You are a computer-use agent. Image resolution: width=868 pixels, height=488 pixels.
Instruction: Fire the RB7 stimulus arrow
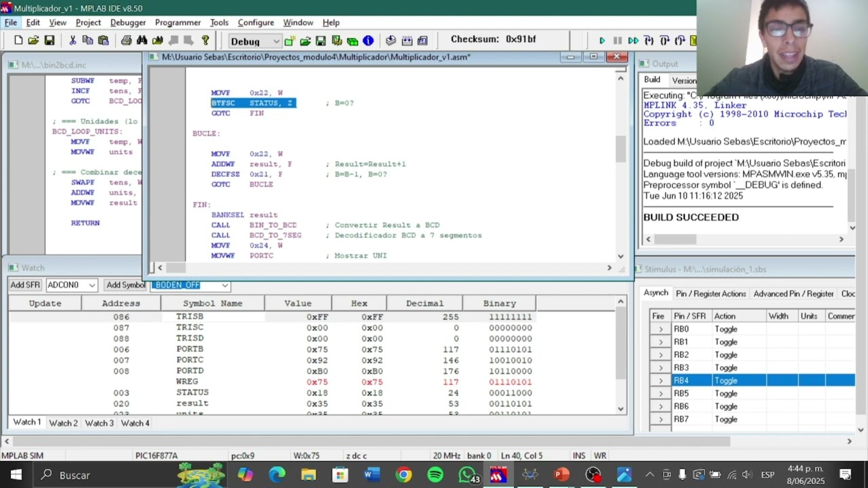(660, 420)
